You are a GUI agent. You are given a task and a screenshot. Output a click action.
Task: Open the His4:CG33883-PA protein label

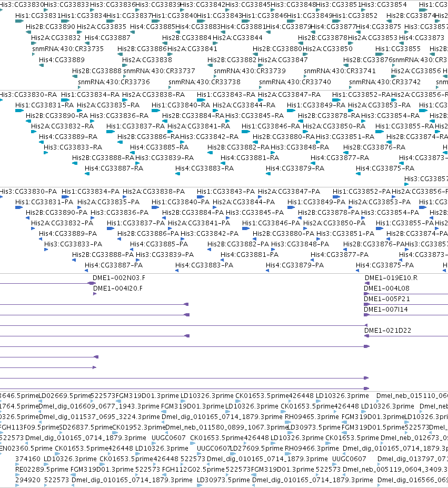click(x=204, y=265)
